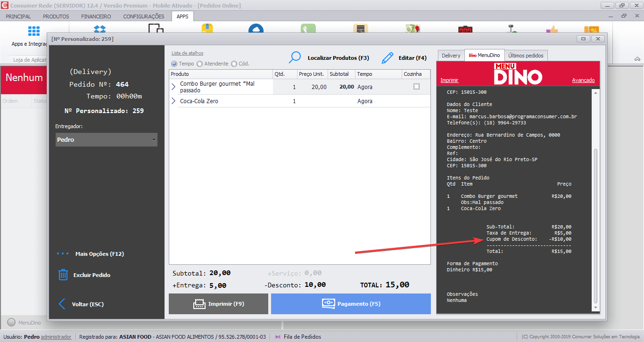Click the pencil Editar (F4) icon
Screen dimensions: 644x342
387,58
